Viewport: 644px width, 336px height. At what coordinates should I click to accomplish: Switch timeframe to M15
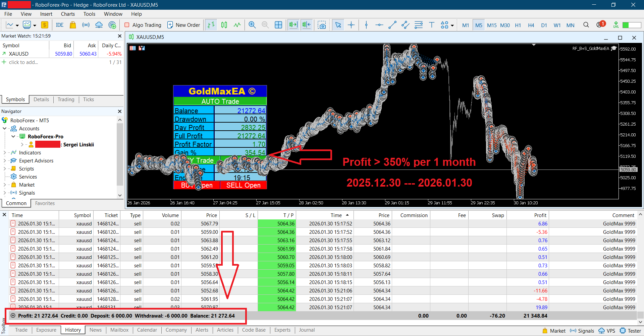[492, 25]
